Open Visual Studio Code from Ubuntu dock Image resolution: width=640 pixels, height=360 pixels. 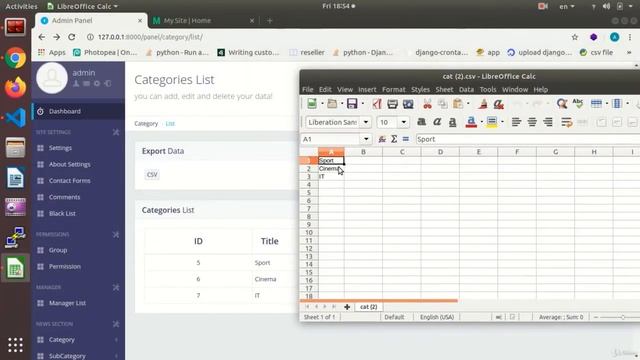(15, 118)
